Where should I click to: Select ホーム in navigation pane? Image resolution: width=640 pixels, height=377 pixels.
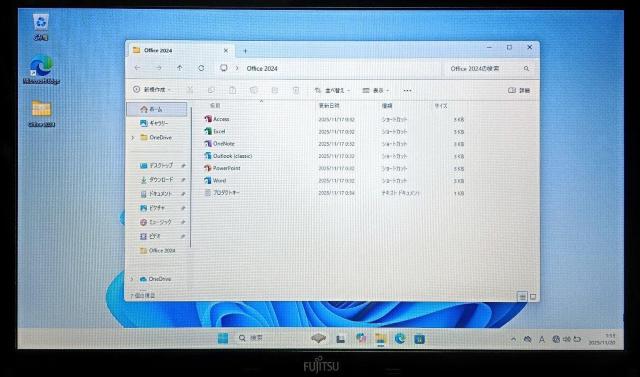pyautogui.click(x=157, y=109)
